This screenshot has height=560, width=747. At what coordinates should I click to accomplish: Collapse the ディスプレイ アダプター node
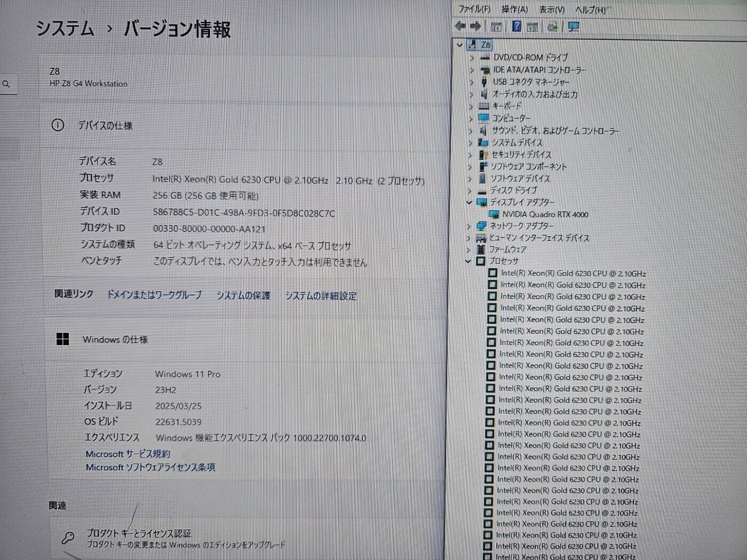469,202
